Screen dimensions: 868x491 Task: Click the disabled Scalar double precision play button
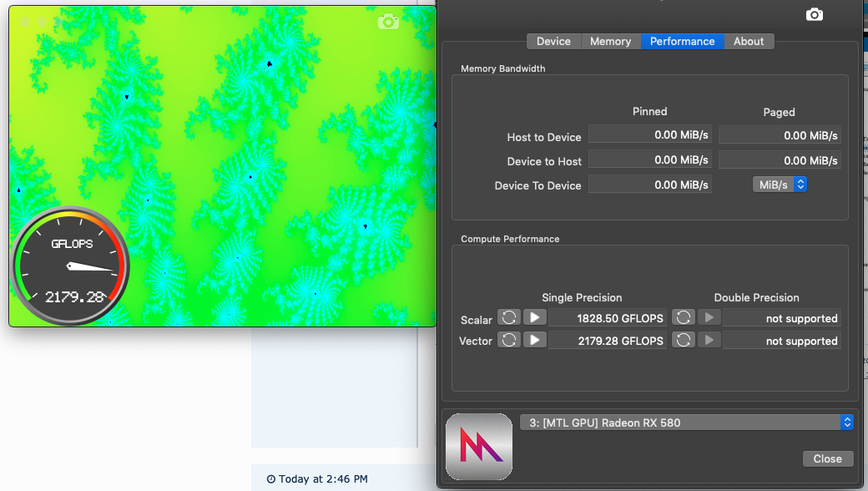(709, 317)
